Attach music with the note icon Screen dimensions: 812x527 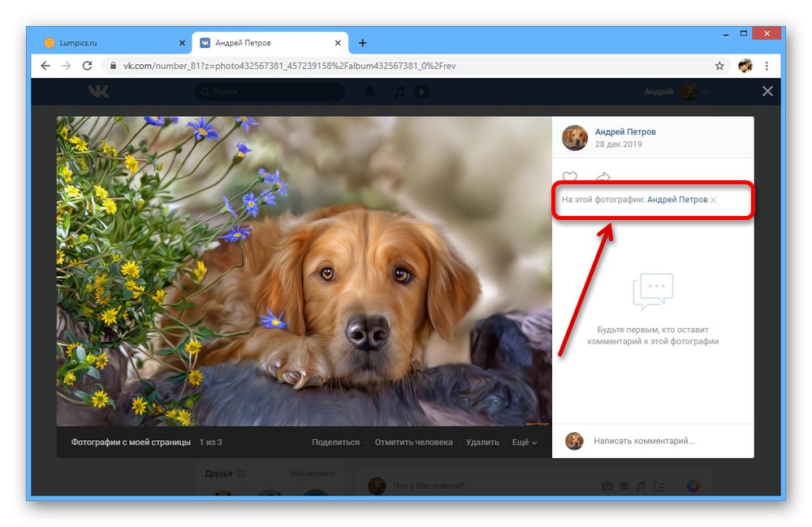coord(641,486)
